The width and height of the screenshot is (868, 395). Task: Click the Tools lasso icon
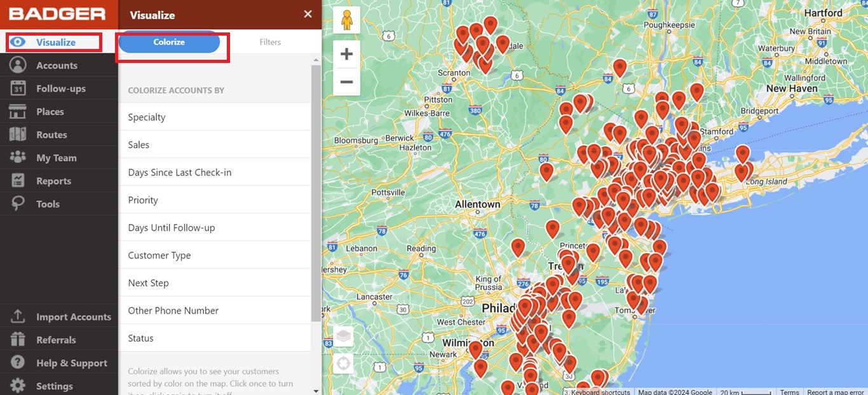coord(18,204)
